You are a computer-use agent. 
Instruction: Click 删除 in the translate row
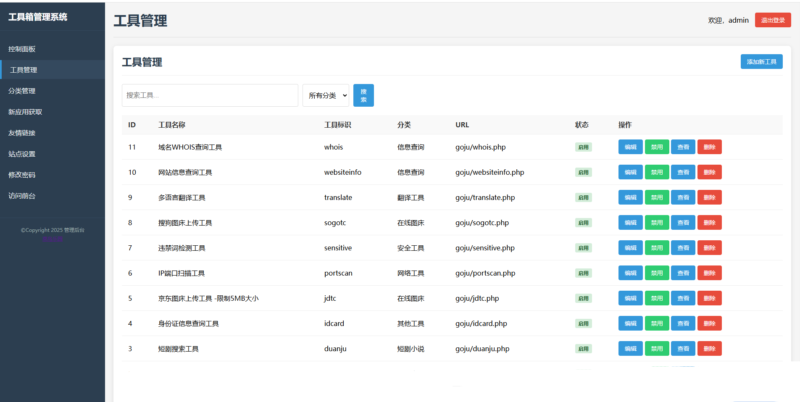[710, 197]
